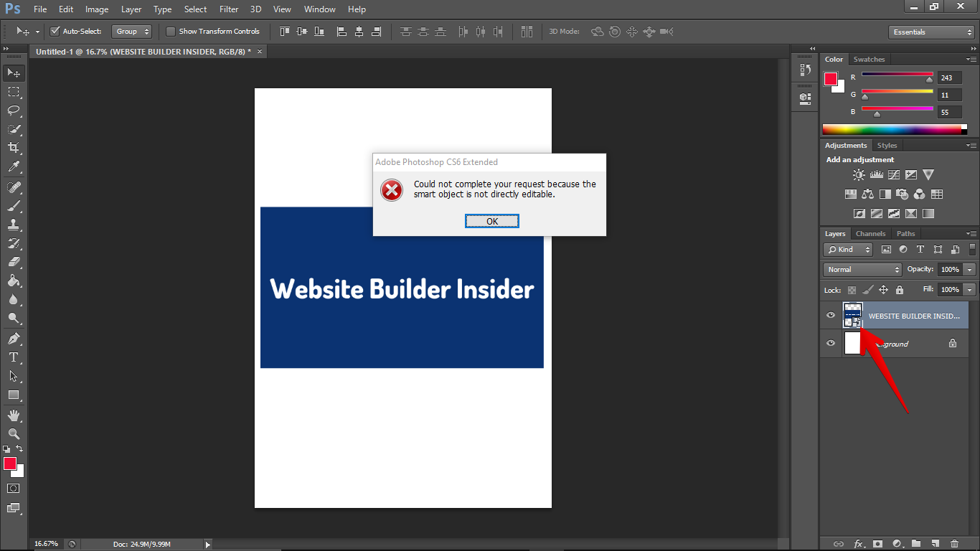Hide the Background layer
The width and height of the screenshot is (980, 551).
[831, 344]
